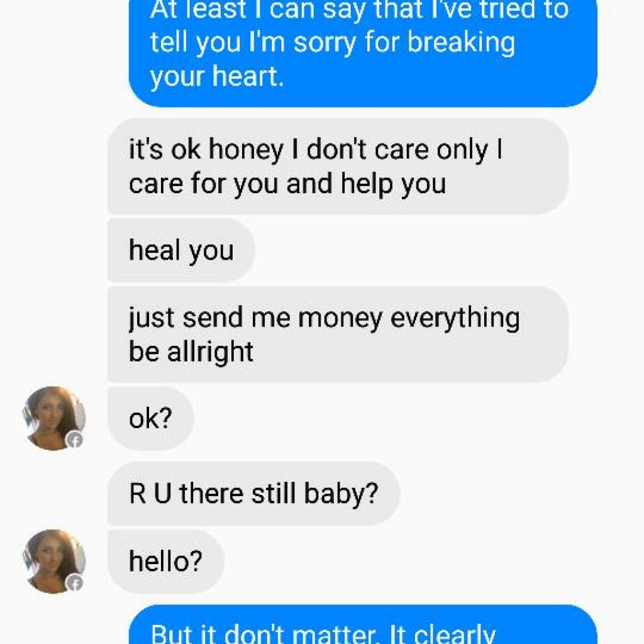This screenshot has width=644, height=644.
Task: Click the word "breaking" in the blue bubble
Action: (461, 43)
